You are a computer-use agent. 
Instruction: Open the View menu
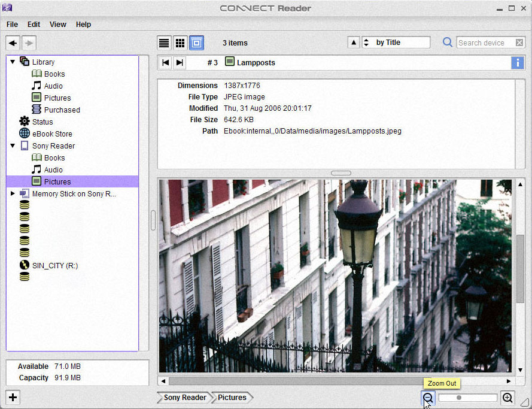pos(57,25)
